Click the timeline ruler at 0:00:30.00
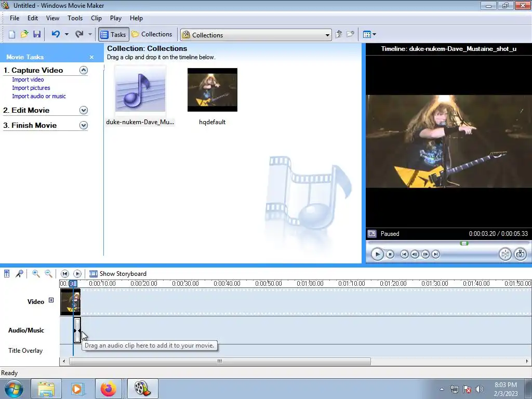The image size is (532, 399). tap(185, 283)
